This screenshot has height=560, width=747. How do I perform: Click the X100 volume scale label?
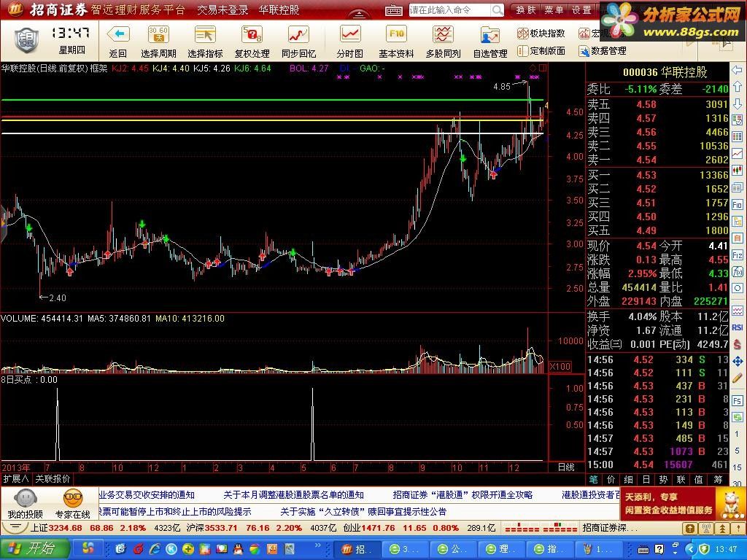pyautogui.click(x=560, y=366)
